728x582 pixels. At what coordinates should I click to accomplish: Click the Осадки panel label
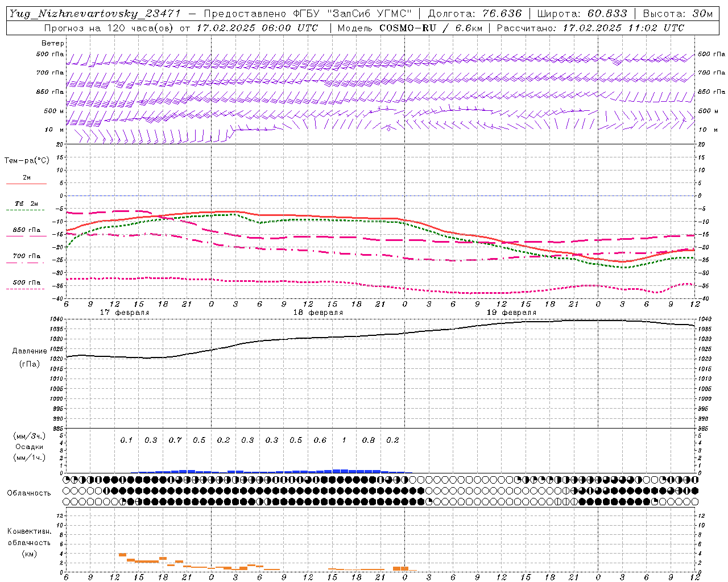(x=30, y=447)
